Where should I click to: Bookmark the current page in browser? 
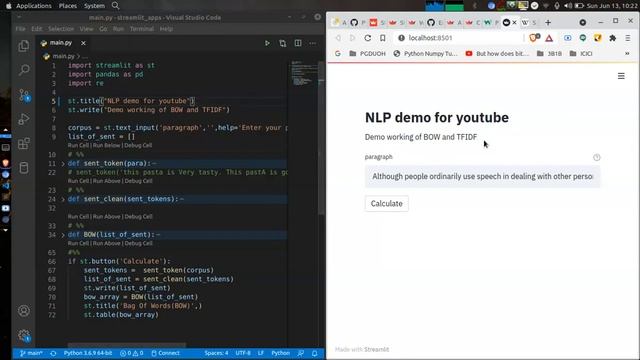(382, 38)
